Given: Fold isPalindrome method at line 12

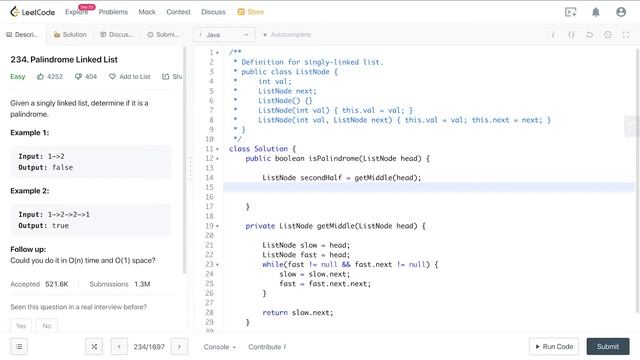Looking at the screenshot, I should coord(217,159).
